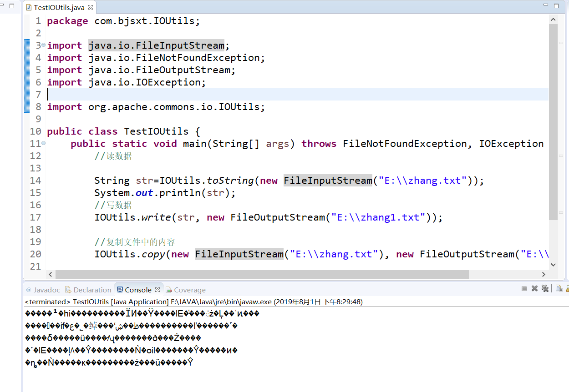569x392 pixels.
Task: Open the Declaration view tab
Action: [x=88, y=290]
